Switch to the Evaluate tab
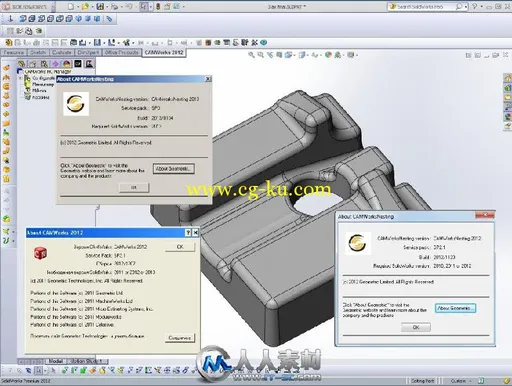 62,53
